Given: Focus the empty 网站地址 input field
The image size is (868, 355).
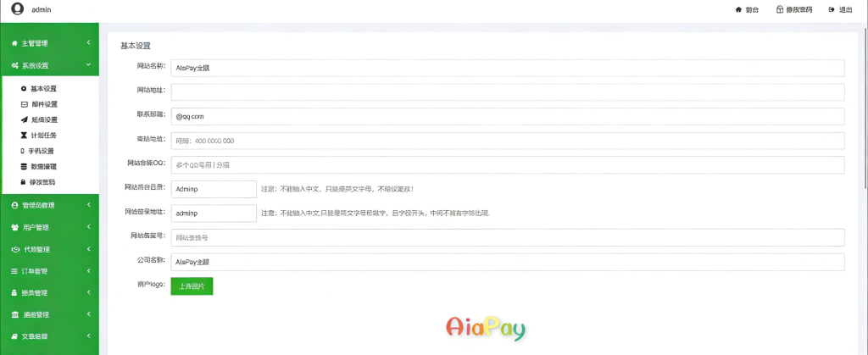Looking at the screenshot, I should 508,92.
